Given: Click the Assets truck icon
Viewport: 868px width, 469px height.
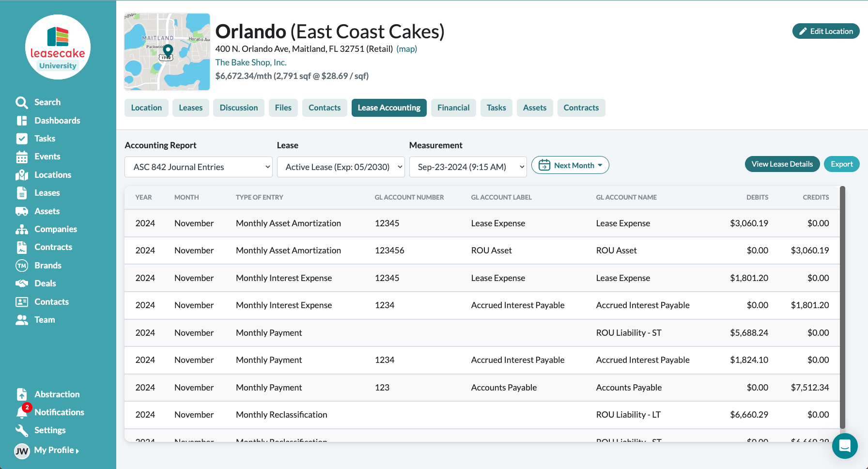Looking at the screenshot, I should (22, 211).
